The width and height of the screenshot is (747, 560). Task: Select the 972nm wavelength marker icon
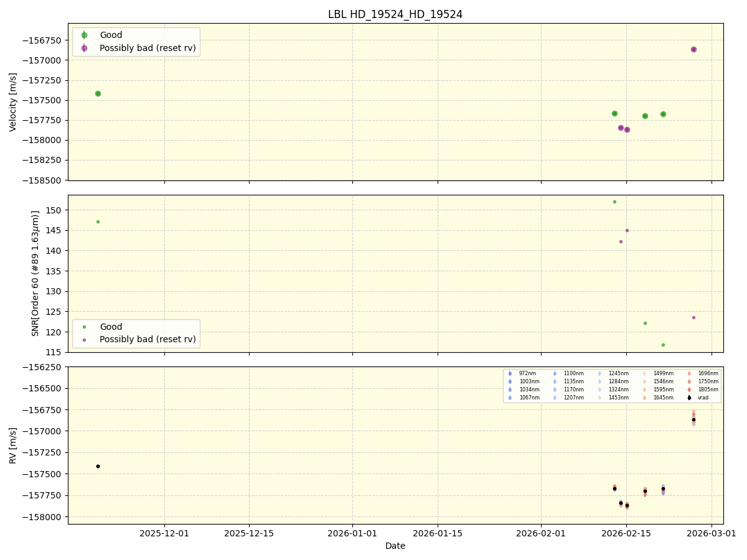(x=510, y=373)
